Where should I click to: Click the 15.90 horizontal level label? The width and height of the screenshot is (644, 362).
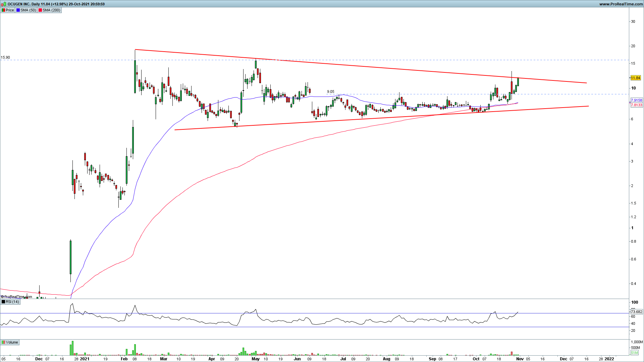pos(5,57)
